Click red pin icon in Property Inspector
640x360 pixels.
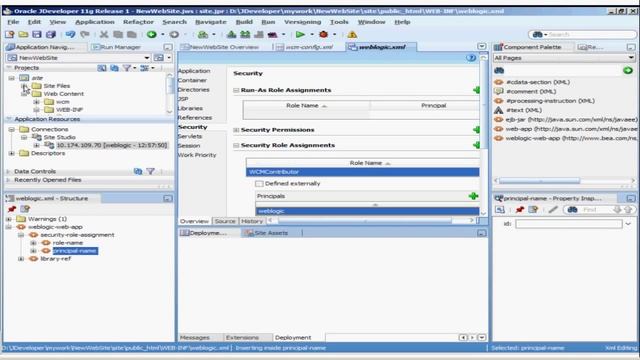click(520, 209)
